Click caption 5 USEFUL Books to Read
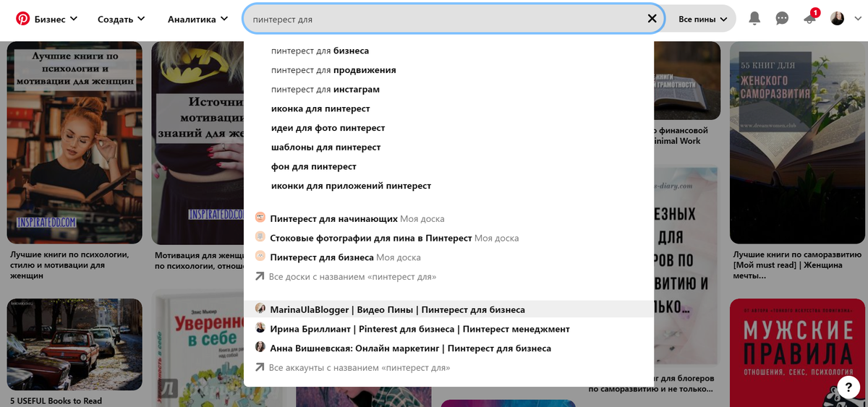The height and width of the screenshot is (407, 868). [x=56, y=400]
